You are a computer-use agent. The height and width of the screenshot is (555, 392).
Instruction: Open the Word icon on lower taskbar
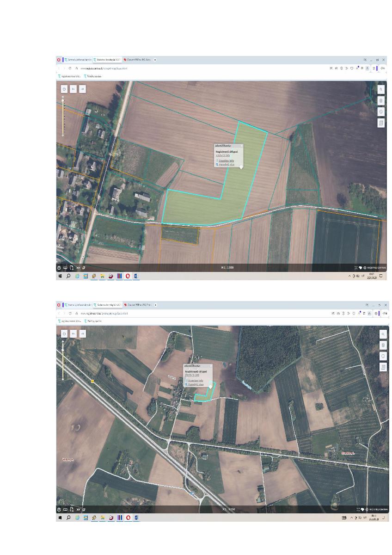coord(136,518)
